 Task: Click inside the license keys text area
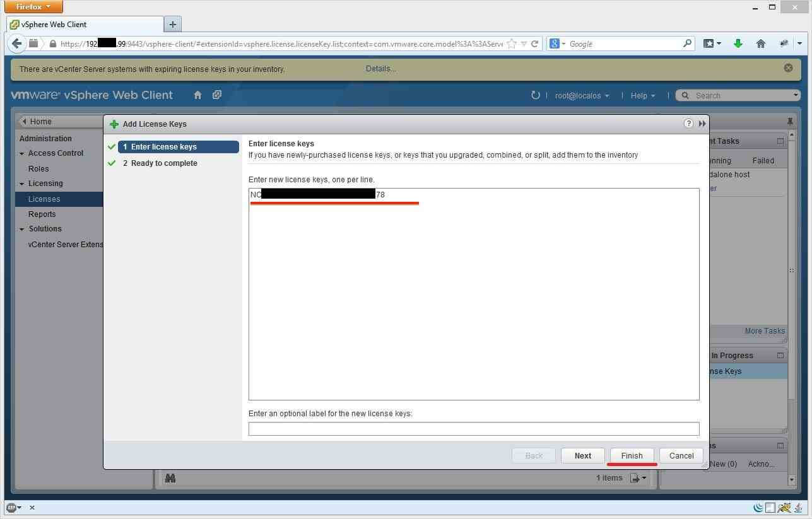tap(474, 294)
